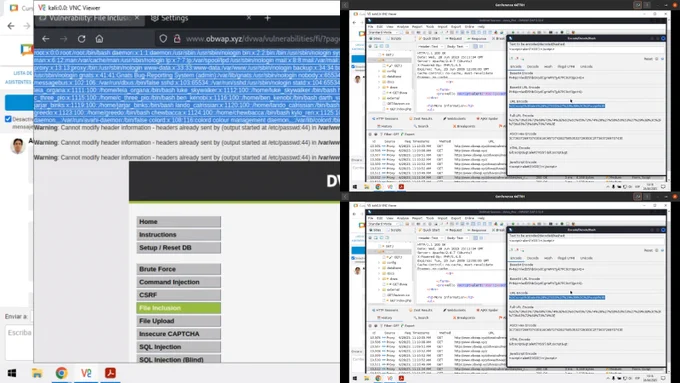
Task: Select AJAX Spider tab in upper ZAP window
Action: coord(487,118)
